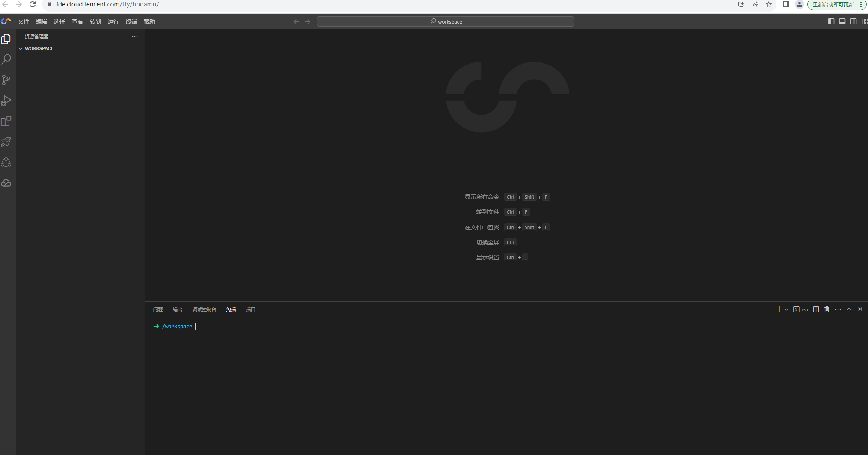Open the 转到 menu
868x455 pixels.
pyautogui.click(x=95, y=21)
